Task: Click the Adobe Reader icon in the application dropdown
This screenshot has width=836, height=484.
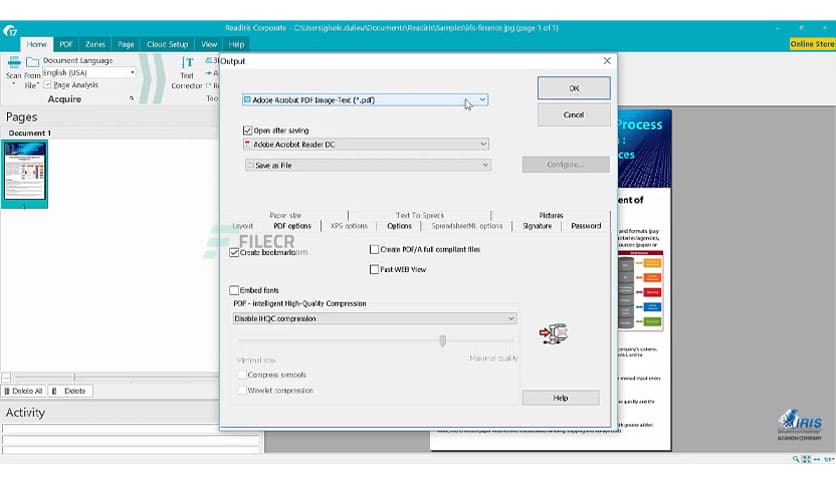Action: tap(247, 144)
